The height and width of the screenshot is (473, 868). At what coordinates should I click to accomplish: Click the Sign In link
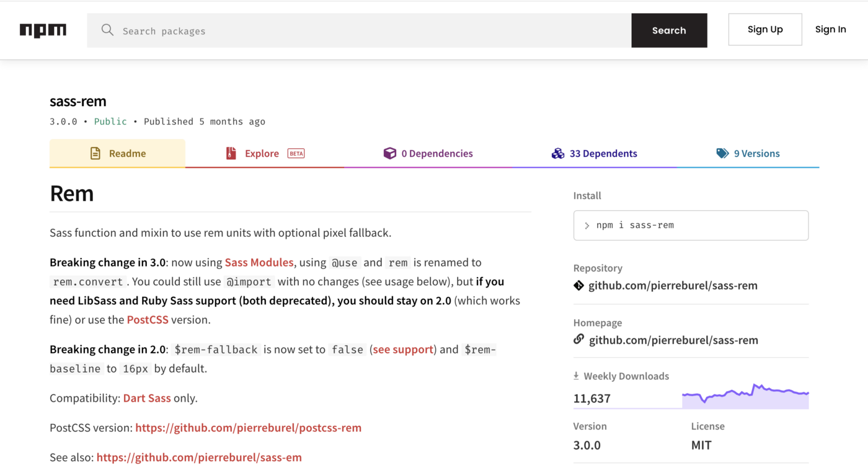click(x=830, y=29)
